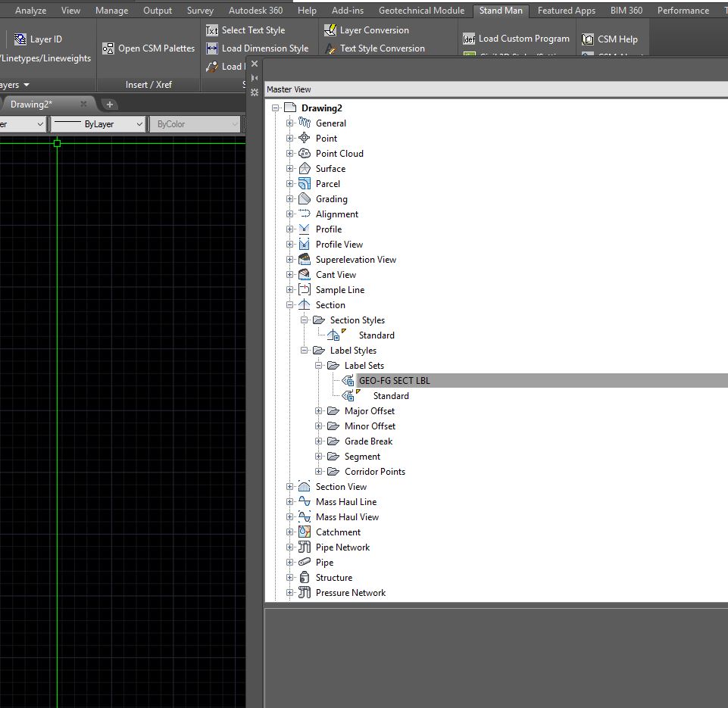Click the Text Style Conversion icon
The height and width of the screenshot is (708, 728).
point(330,48)
